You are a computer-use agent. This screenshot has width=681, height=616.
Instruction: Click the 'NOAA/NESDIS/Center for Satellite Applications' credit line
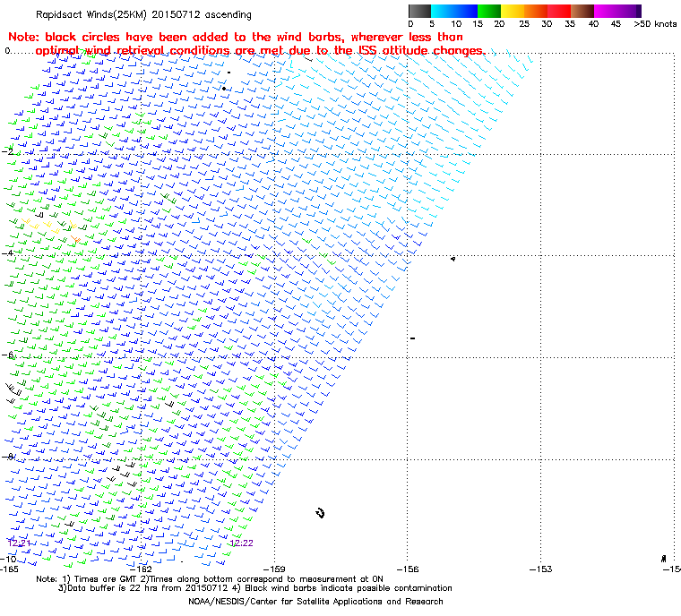point(315,602)
